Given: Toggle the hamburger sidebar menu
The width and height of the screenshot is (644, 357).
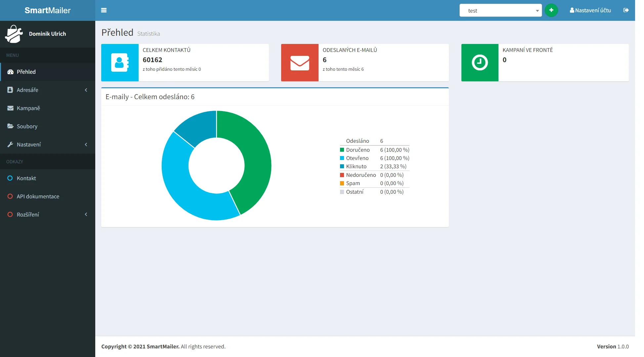Looking at the screenshot, I should coord(104,10).
